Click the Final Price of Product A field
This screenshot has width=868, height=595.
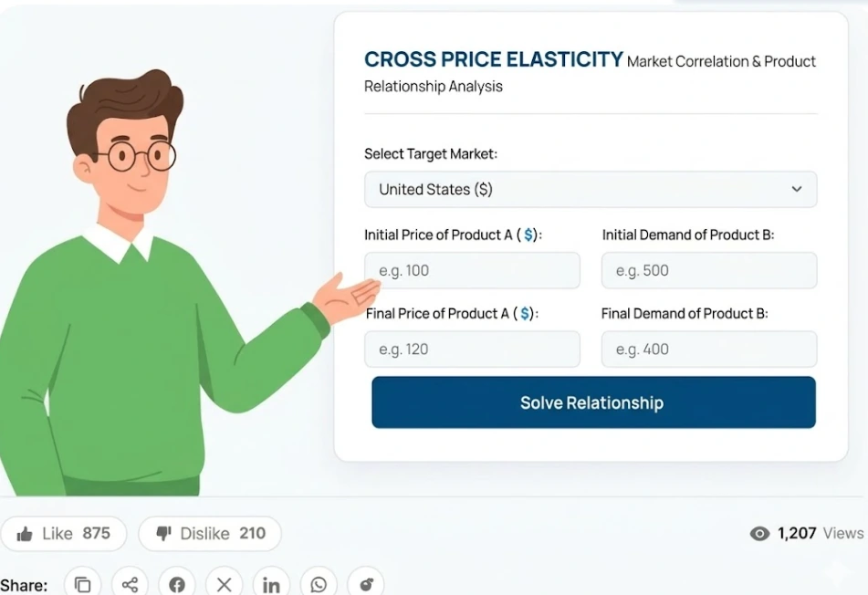pyautogui.click(x=472, y=349)
